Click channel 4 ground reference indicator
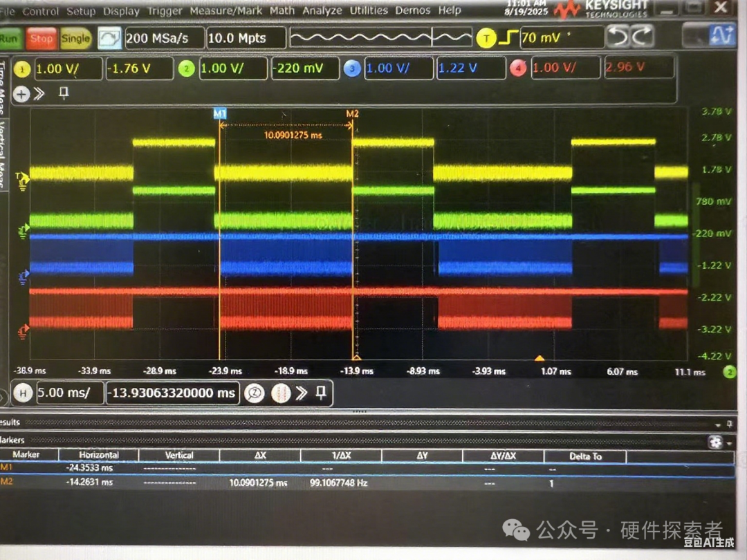747x560 pixels. (x=24, y=331)
